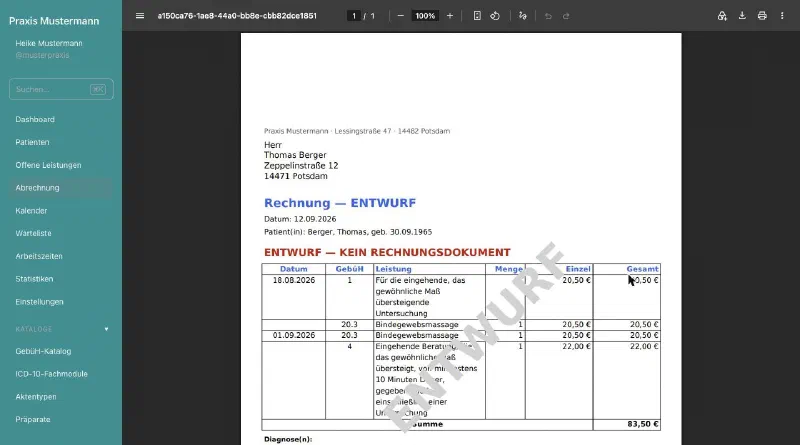This screenshot has width=800, height=445.
Task: Click the search shortcut keyboard badge
Action: (97, 89)
